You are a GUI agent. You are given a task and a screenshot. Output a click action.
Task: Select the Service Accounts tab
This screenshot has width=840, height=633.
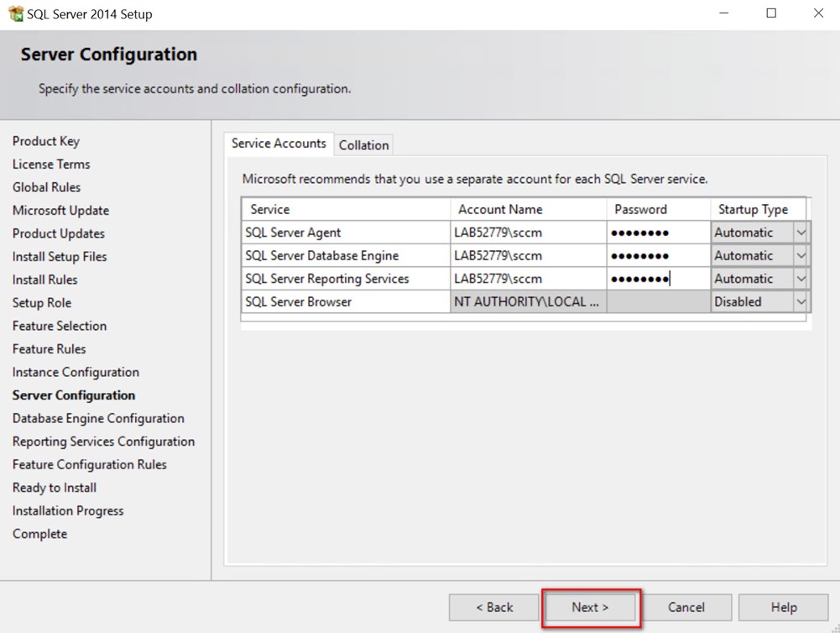279,144
